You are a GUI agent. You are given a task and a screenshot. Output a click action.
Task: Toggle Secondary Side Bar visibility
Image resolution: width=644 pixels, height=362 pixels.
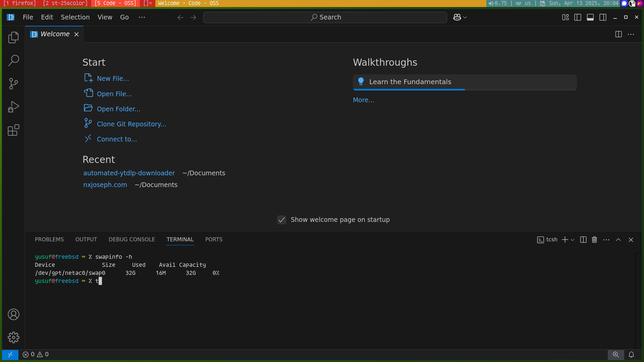coord(603,17)
